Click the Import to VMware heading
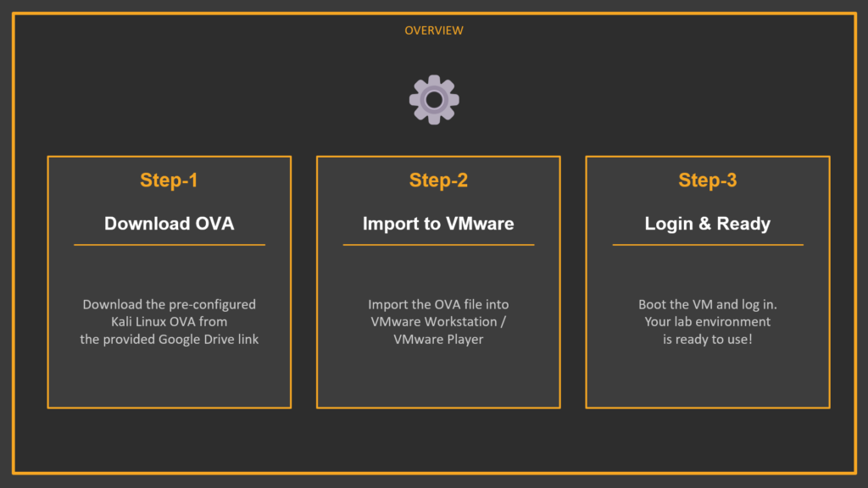Viewport: 868px width, 488px height. click(x=438, y=224)
